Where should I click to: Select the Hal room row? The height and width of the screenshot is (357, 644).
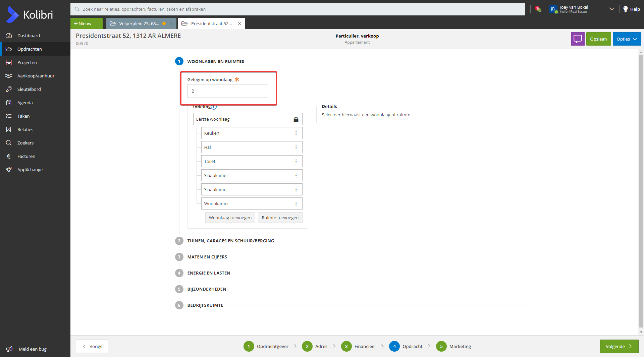[x=252, y=147]
